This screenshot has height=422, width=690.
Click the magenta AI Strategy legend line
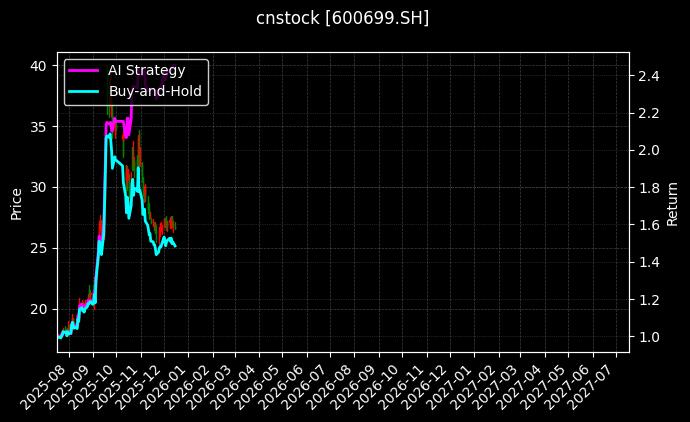click(x=83, y=70)
